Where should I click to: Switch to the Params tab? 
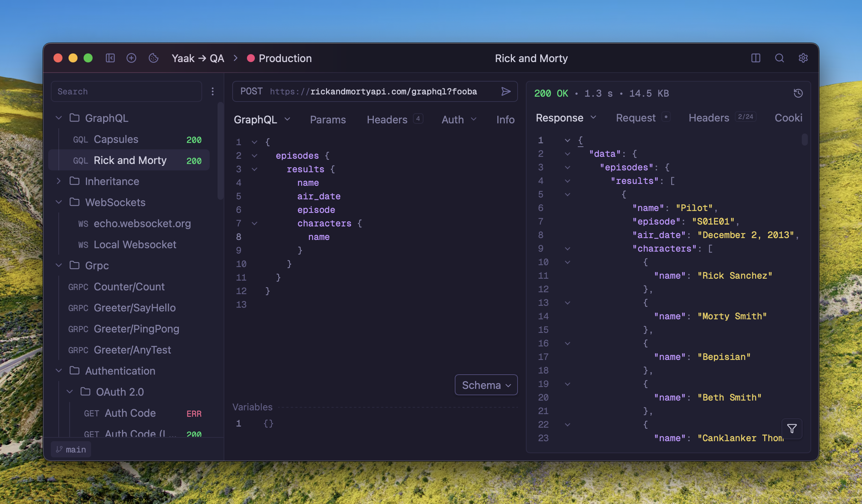327,120
